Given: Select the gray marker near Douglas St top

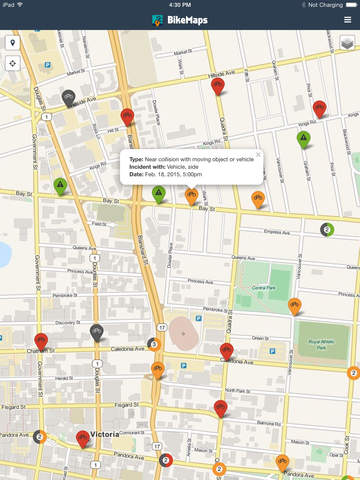Looking at the screenshot, I should pos(68,98).
